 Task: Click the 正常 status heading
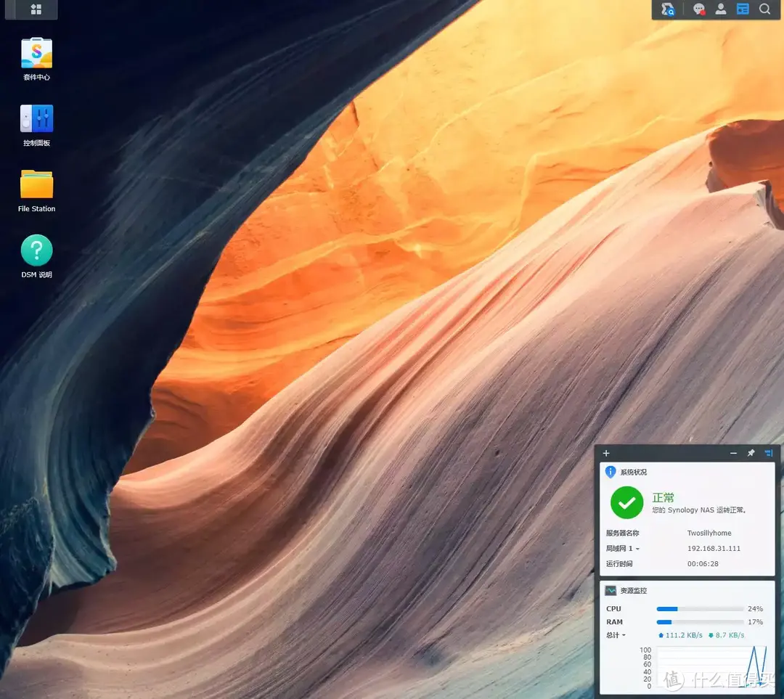click(x=663, y=497)
